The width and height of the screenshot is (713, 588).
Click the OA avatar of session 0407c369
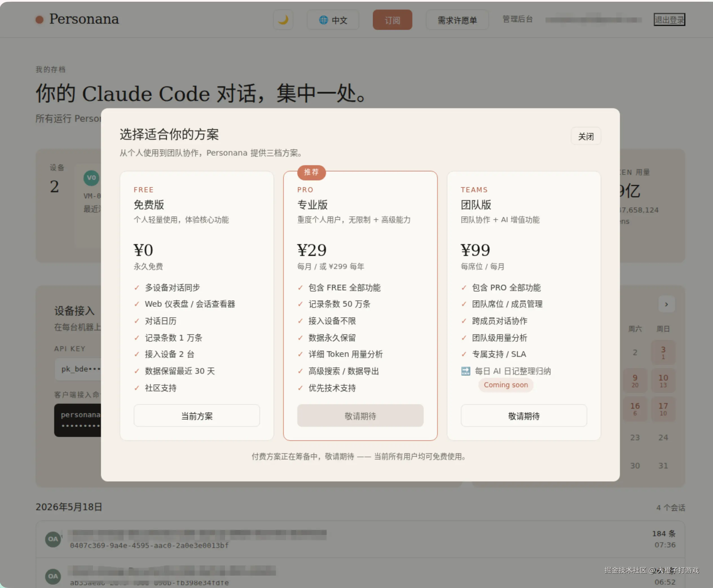pyautogui.click(x=53, y=539)
